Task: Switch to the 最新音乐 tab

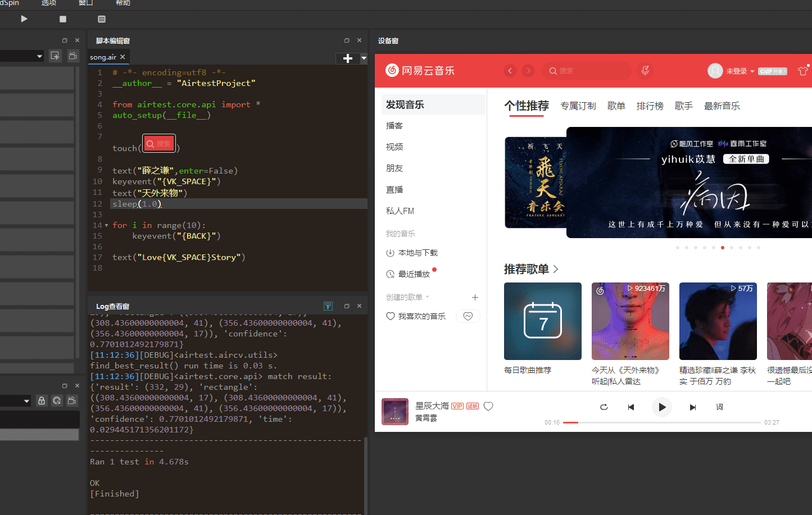Action: pos(722,106)
